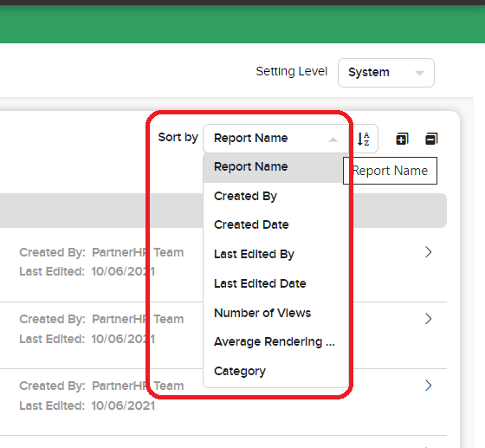
Task: Open second report row chevron arrow
Action: point(428,319)
